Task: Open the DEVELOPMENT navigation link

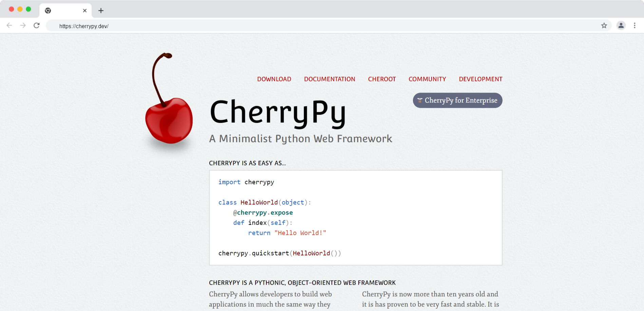Action: (480, 79)
